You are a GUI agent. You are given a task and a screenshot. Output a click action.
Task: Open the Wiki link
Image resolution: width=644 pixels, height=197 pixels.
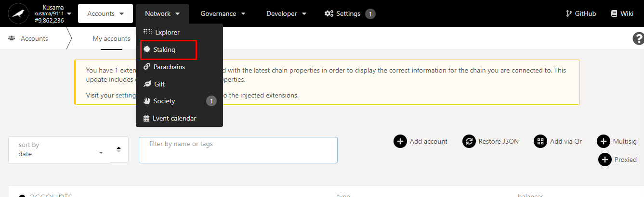coord(622,13)
